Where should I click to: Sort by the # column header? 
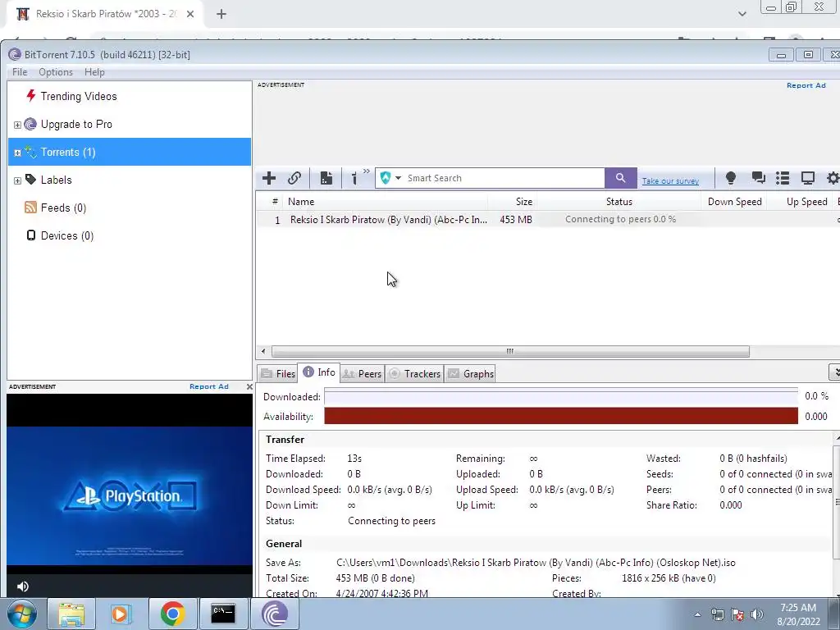point(274,202)
